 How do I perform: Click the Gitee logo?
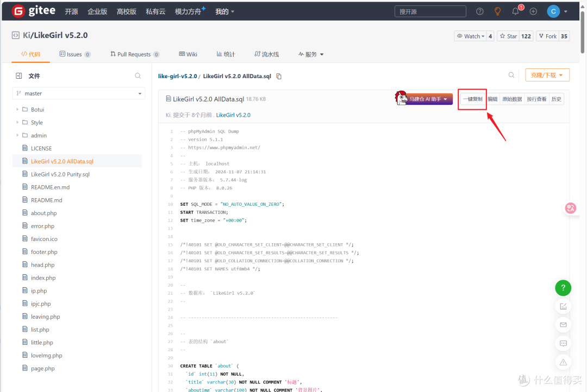pos(34,11)
